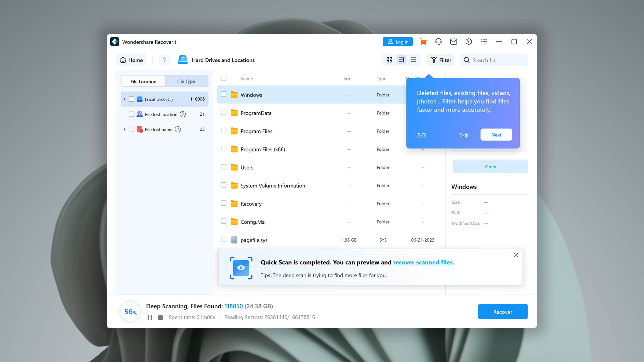This screenshot has width=644, height=362.
Task: Click the Recovery folder icon
Action: click(x=234, y=204)
